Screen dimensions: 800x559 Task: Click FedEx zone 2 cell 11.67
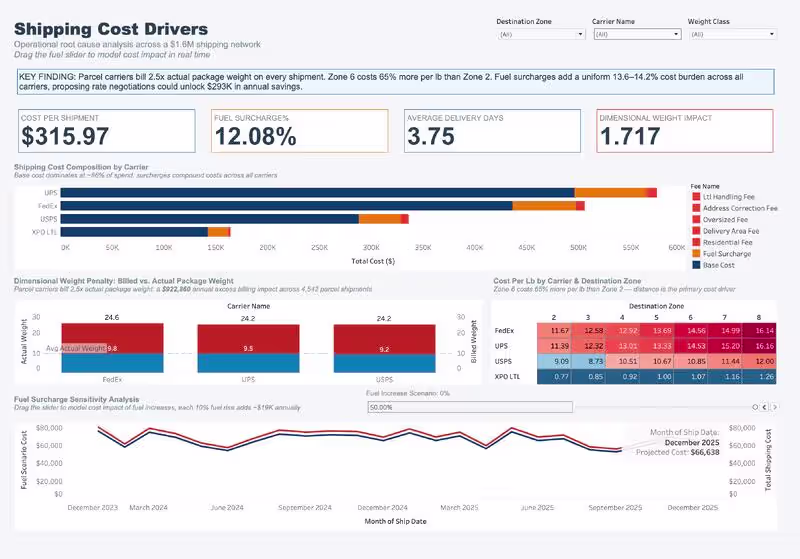(x=554, y=331)
